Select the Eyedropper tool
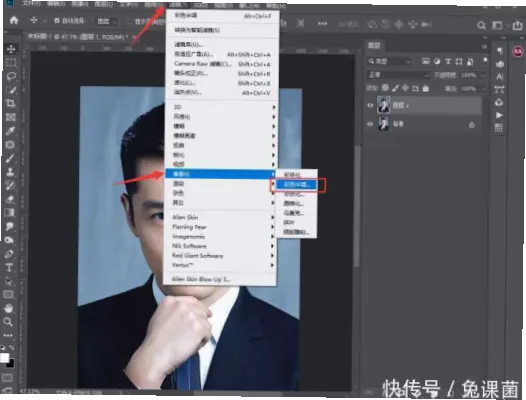The height and width of the screenshot is (400, 526). coord(10,131)
